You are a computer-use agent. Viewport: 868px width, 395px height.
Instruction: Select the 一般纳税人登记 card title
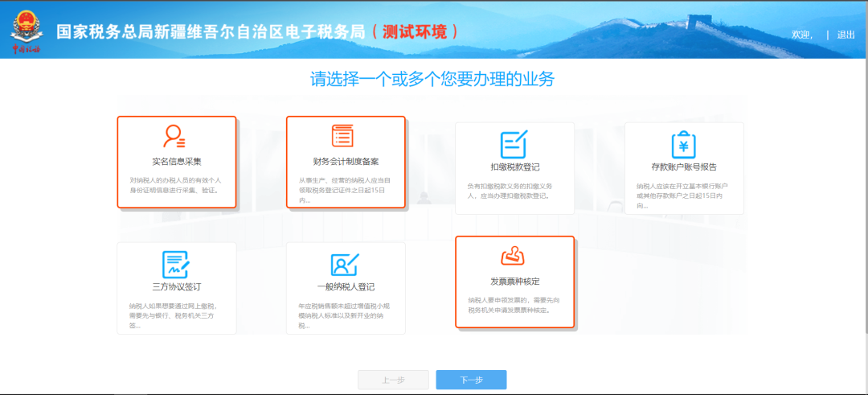click(346, 287)
